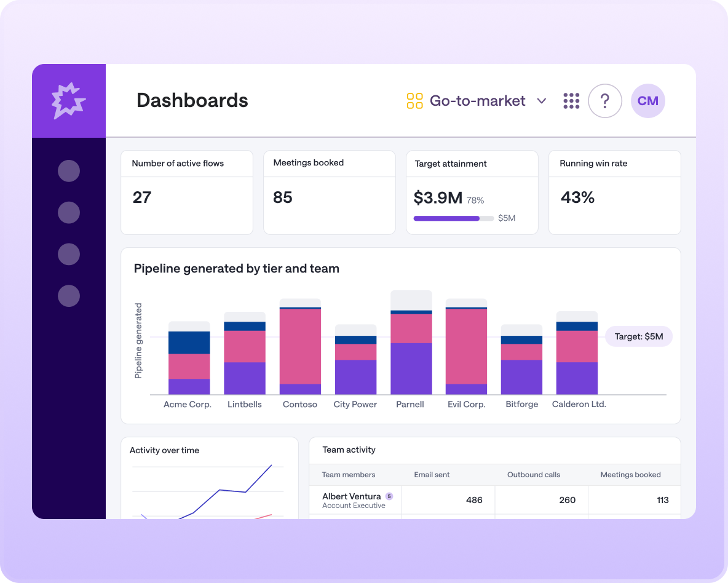The image size is (728, 583).
Task: Click badge 5 next to Albert Ventura
Action: pyautogui.click(x=389, y=496)
